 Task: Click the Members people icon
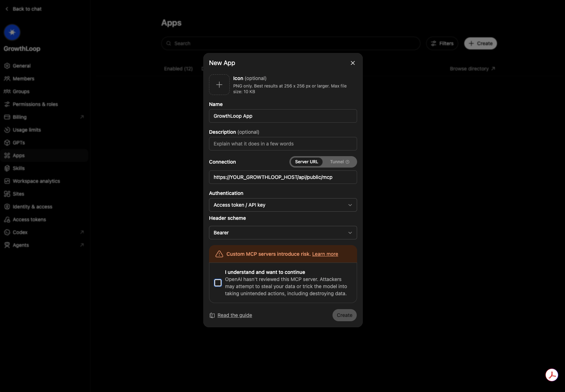[7, 79]
